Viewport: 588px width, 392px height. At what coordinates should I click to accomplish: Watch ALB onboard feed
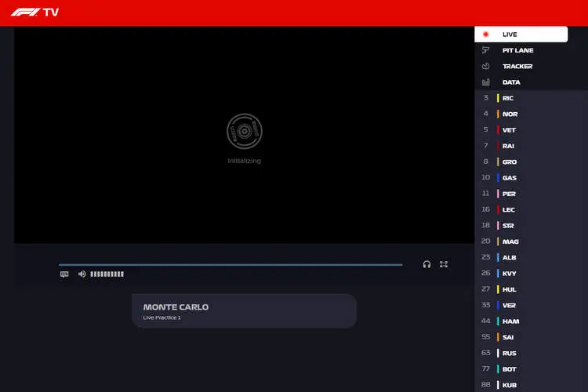[x=531, y=257]
